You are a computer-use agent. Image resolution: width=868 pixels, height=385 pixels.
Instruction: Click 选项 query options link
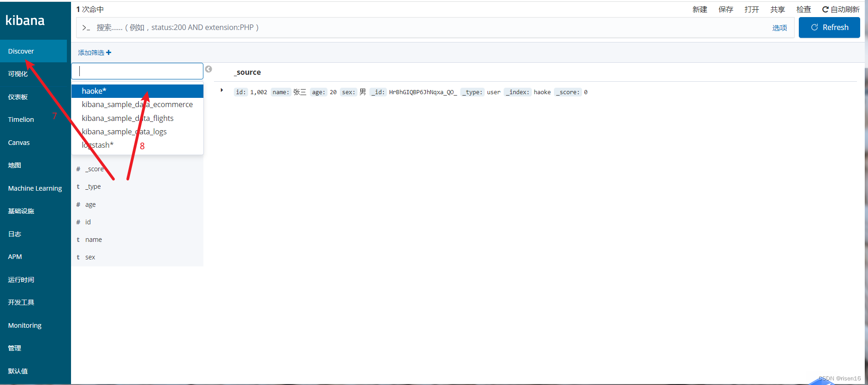point(779,28)
